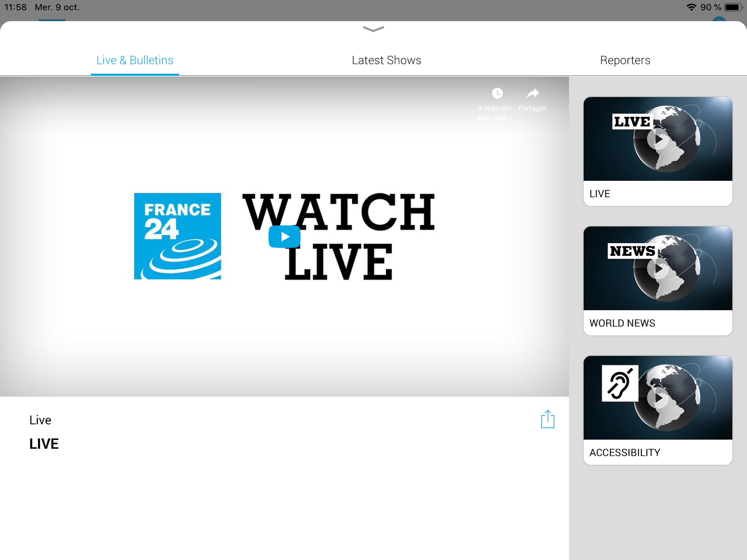The height and width of the screenshot is (560, 747).
Task: Click the watch later clock icon
Action: click(x=497, y=93)
